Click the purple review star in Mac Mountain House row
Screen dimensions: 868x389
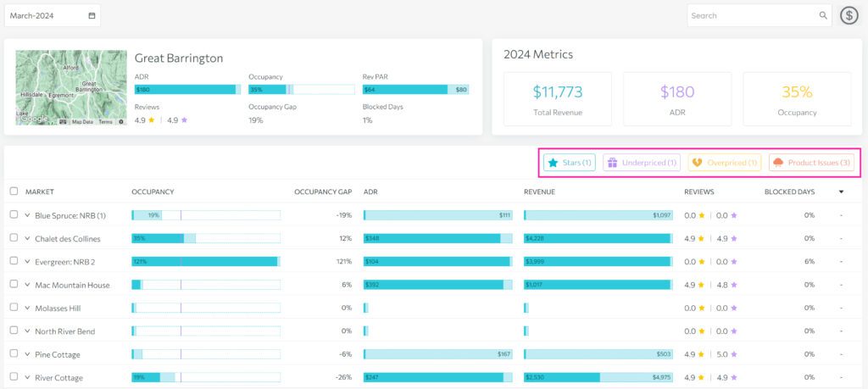pyautogui.click(x=733, y=285)
